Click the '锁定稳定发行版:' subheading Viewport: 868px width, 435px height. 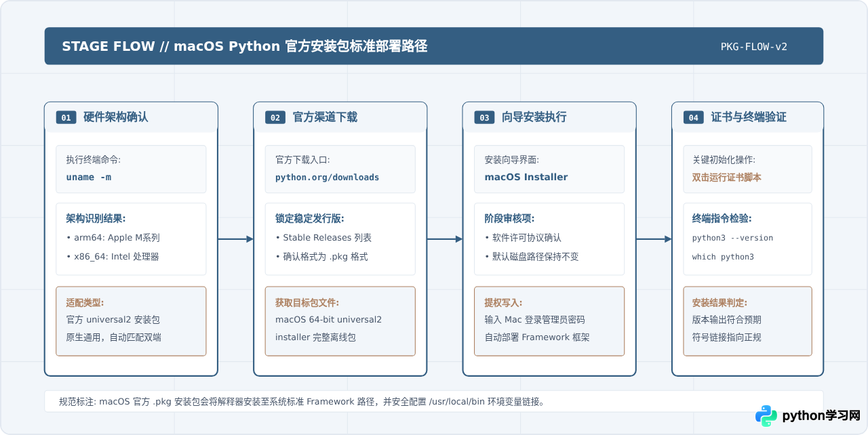coord(309,218)
